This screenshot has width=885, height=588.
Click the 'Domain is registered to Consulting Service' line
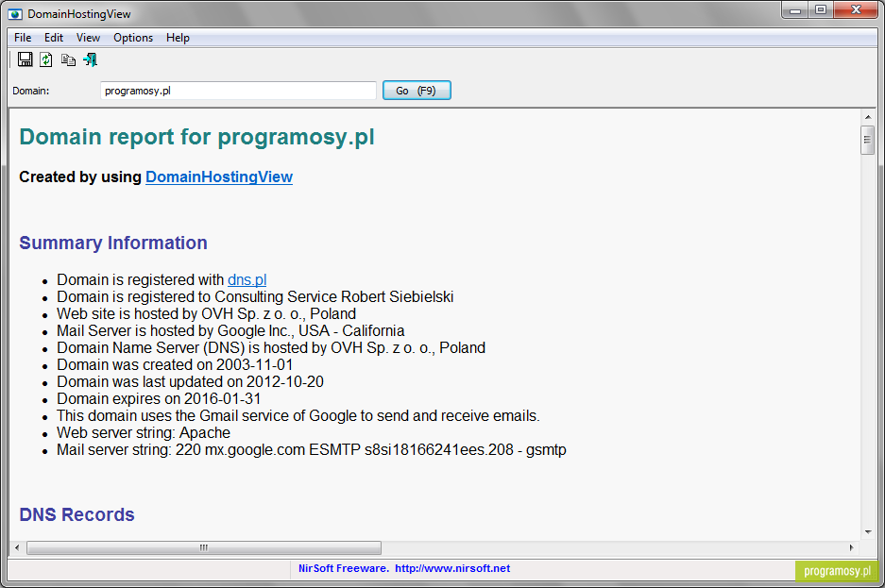click(255, 296)
